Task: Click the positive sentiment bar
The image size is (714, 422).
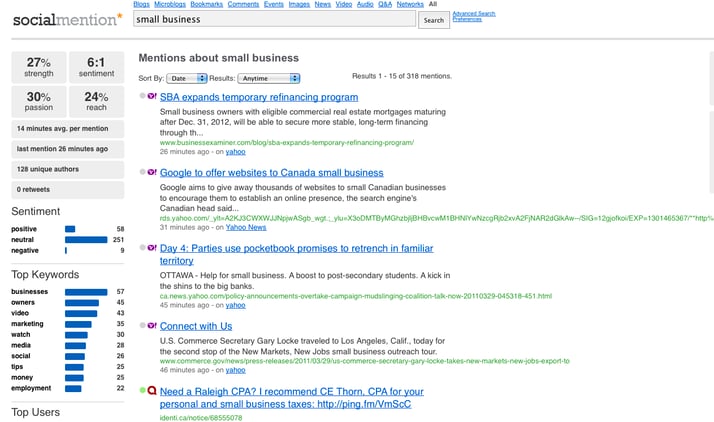Action: tap(70, 229)
